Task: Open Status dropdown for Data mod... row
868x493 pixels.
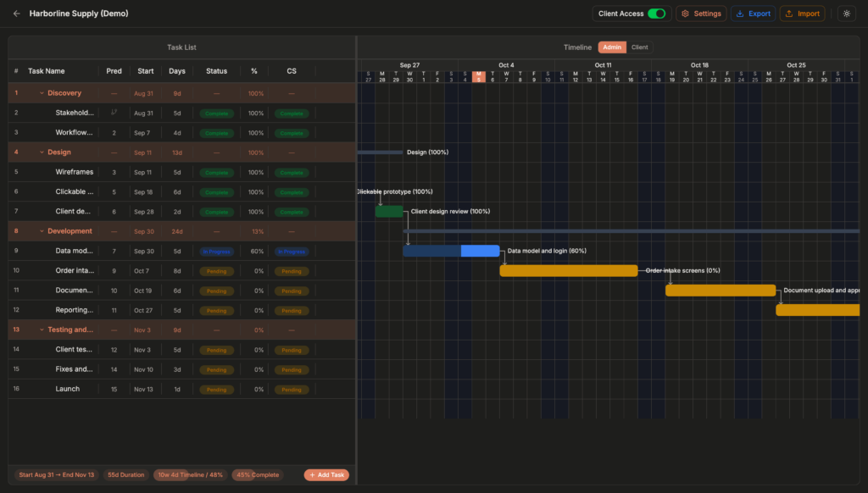Action: pos(216,252)
